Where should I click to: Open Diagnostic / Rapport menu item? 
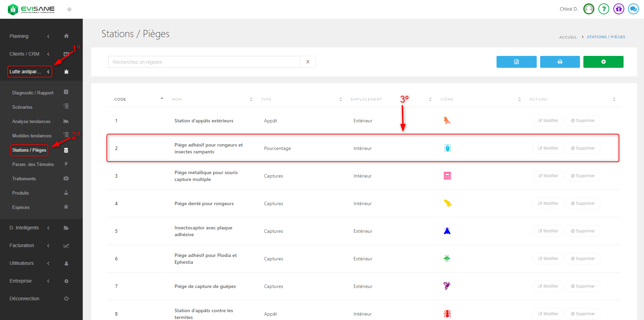pyautogui.click(x=33, y=93)
